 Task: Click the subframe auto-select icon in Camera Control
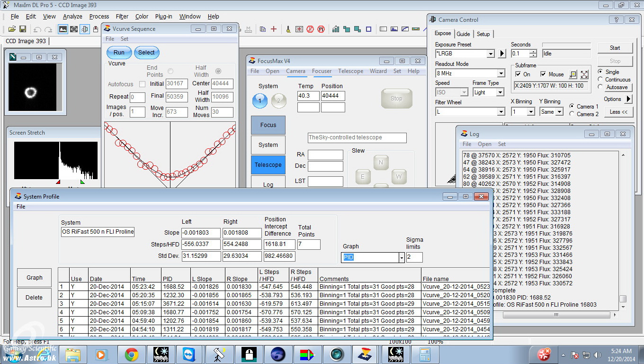coord(573,74)
